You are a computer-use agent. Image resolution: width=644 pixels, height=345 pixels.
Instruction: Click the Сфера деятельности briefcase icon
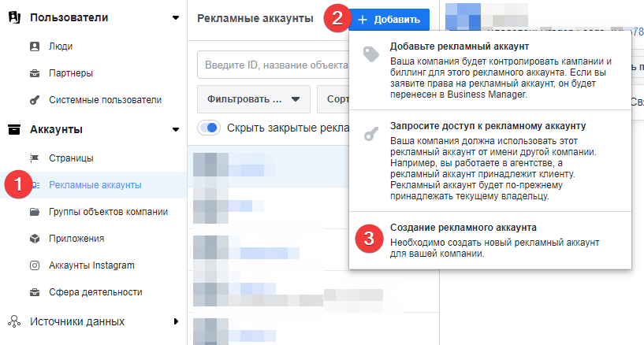coord(35,292)
